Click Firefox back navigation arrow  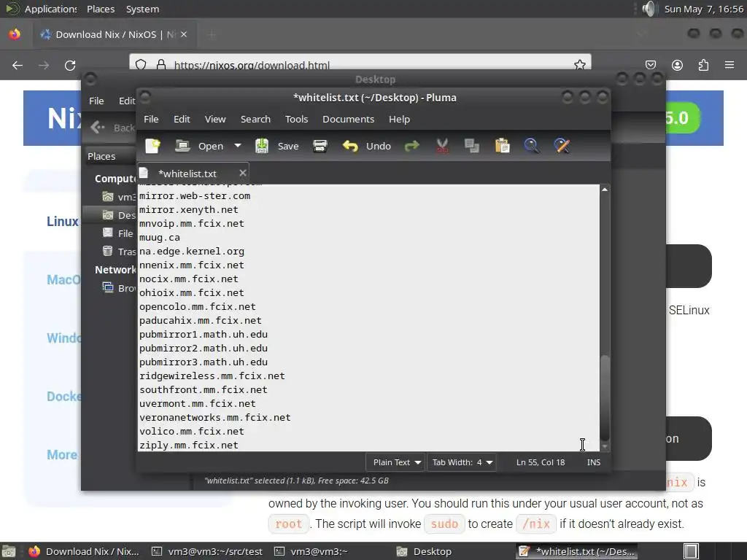[18, 65]
